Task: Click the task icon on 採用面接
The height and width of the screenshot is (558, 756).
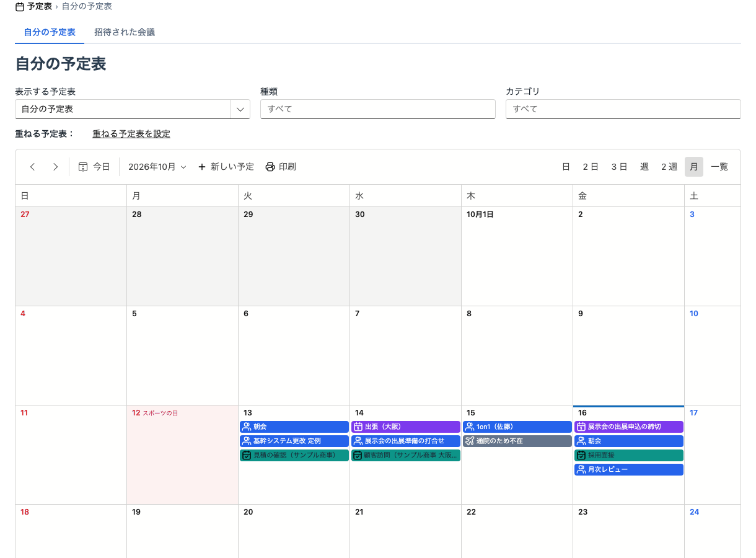Action: coord(581,455)
